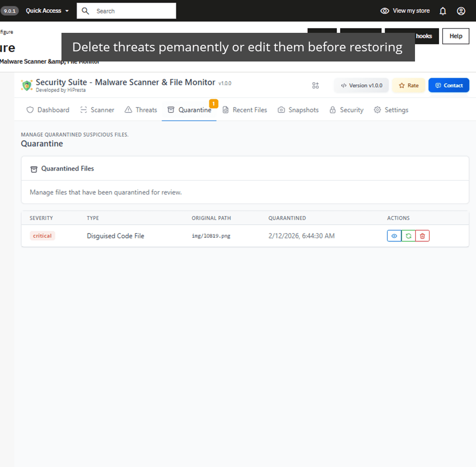
Task: Open the Recent Files tab
Action: [244, 110]
